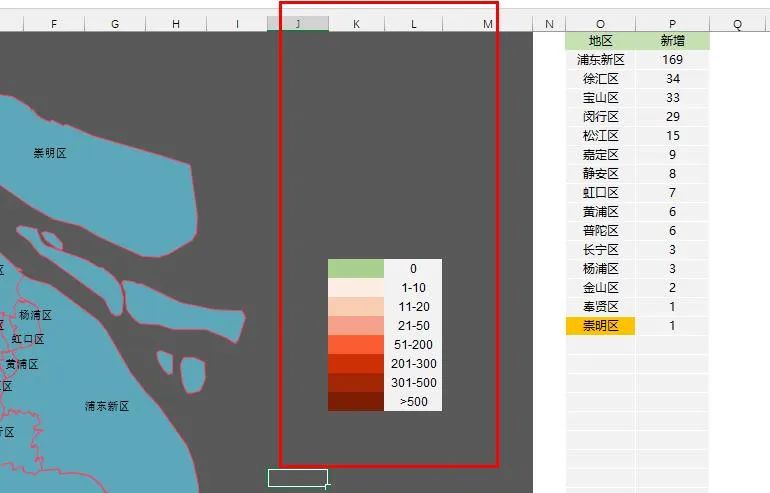Viewport: 770px width, 493px height.
Task: Click the legend swatch for 11-20
Action: click(x=356, y=306)
